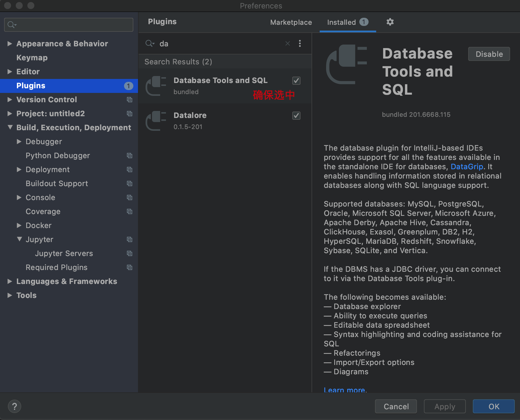
Task: Open Coverage settings
Action: [69, 211]
